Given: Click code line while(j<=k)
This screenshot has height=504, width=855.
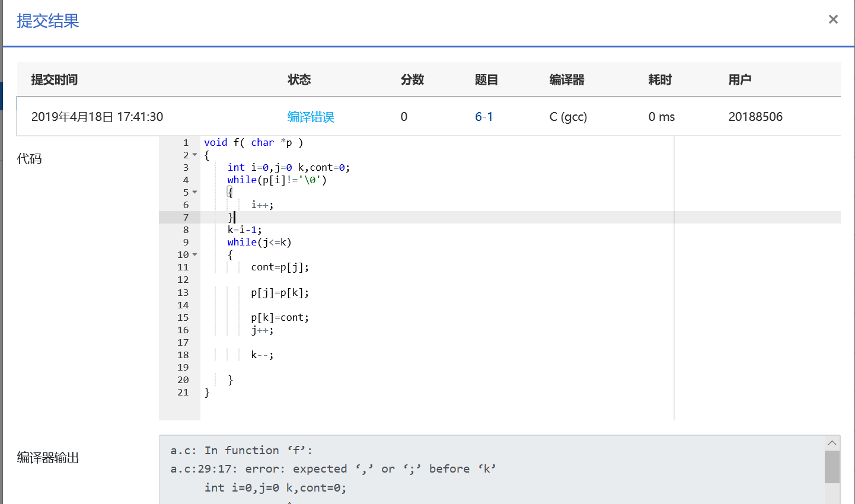Looking at the screenshot, I should click(x=259, y=242).
